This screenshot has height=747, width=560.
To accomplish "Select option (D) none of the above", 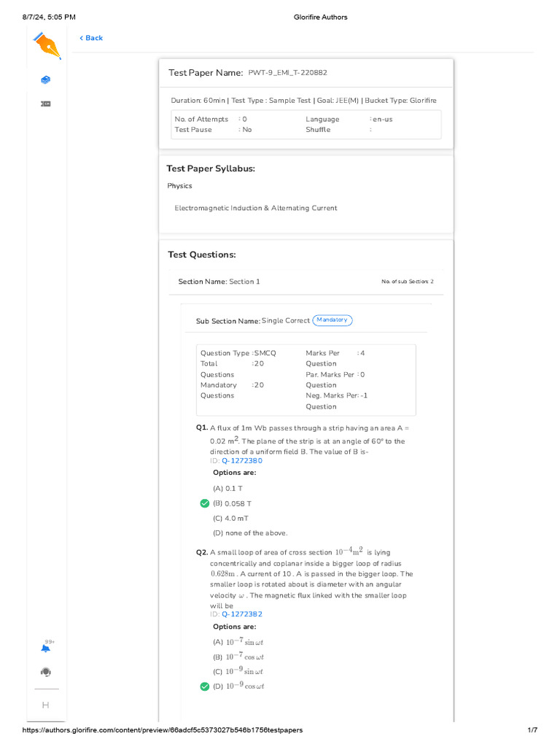I will click(x=250, y=533).
